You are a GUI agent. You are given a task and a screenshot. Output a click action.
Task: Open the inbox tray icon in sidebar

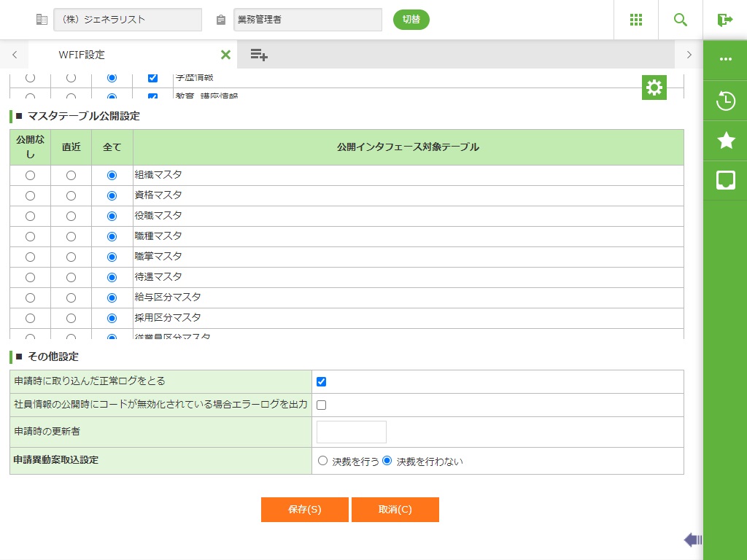point(726,180)
